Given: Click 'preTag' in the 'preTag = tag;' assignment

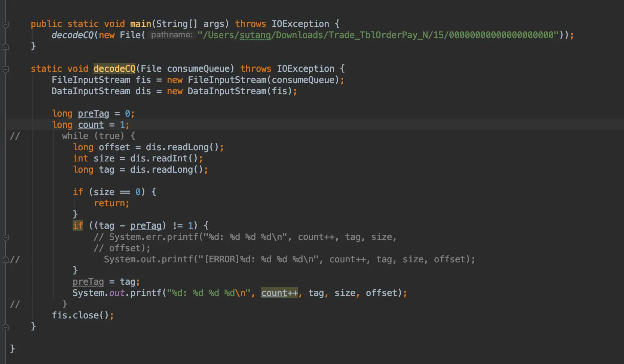Looking at the screenshot, I should coord(88,282).
